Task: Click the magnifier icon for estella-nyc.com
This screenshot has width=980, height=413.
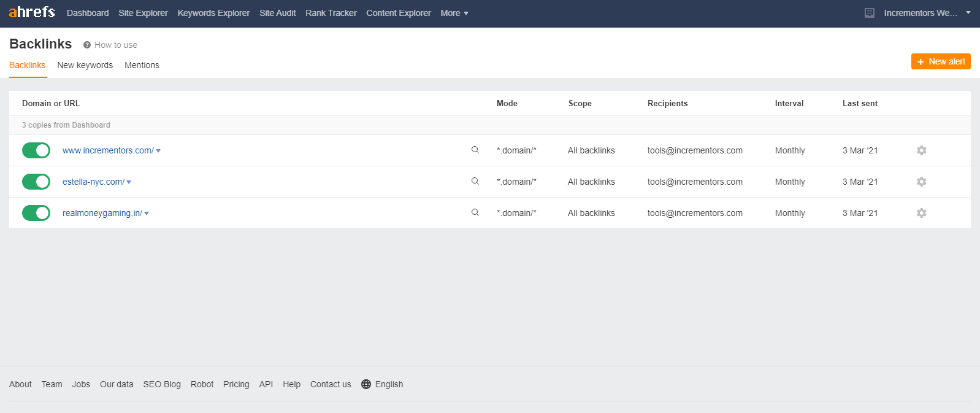Action: click(475, 181)
